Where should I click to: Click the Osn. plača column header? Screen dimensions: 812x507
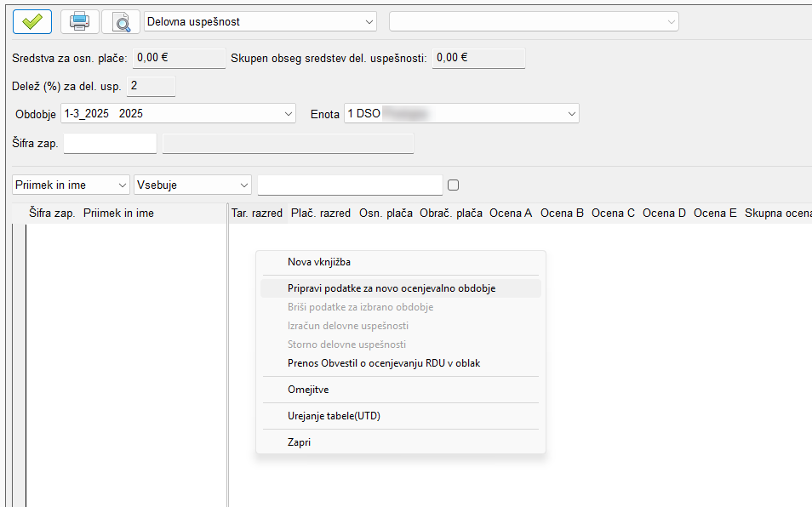tap(386, 214)
